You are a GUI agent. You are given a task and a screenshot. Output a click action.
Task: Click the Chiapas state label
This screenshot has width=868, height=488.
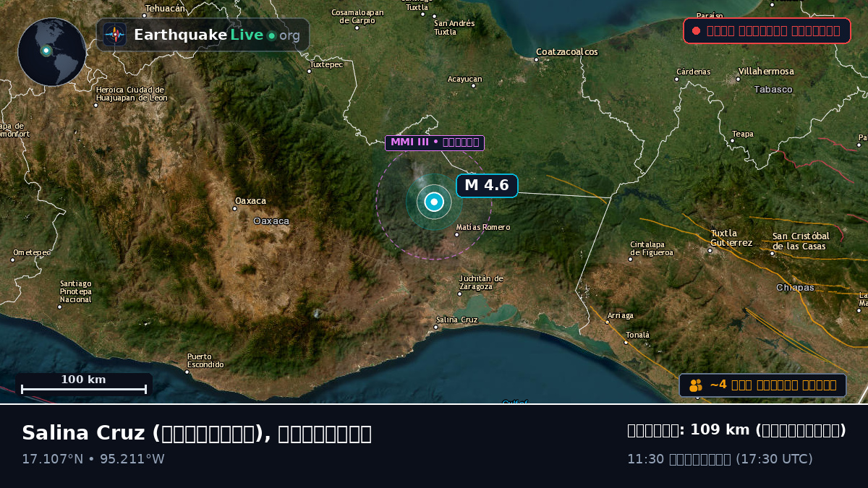pyautogui.click(x=795, y=288)
